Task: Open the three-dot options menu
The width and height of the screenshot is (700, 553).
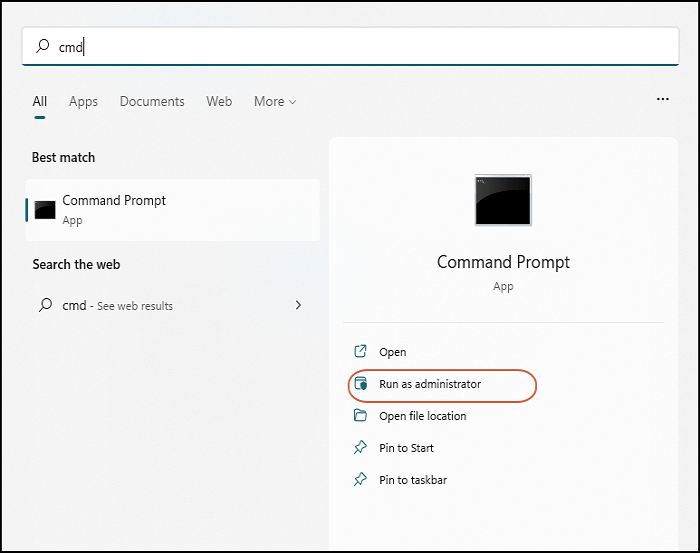Action: (662, 100)
